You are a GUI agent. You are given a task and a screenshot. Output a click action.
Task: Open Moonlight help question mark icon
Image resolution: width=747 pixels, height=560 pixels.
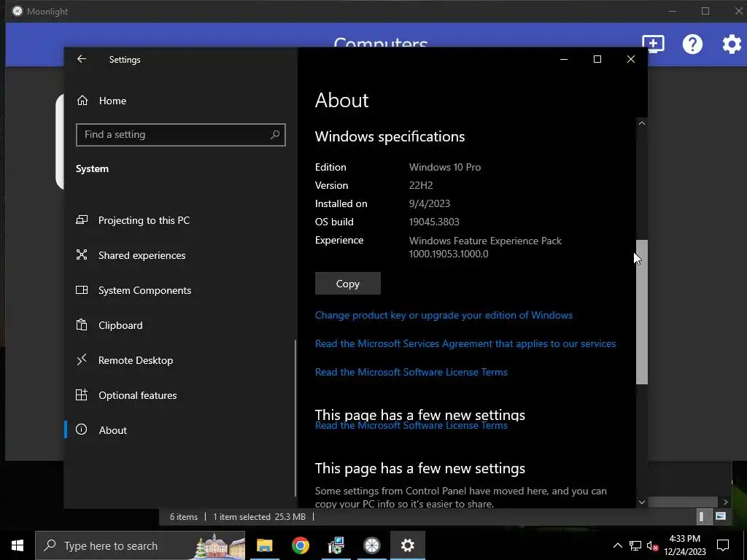692,44
